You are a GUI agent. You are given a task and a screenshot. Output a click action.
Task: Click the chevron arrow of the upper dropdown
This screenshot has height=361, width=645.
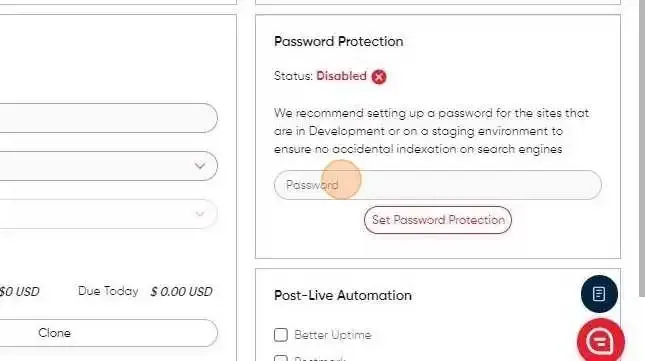coord(200,166)
